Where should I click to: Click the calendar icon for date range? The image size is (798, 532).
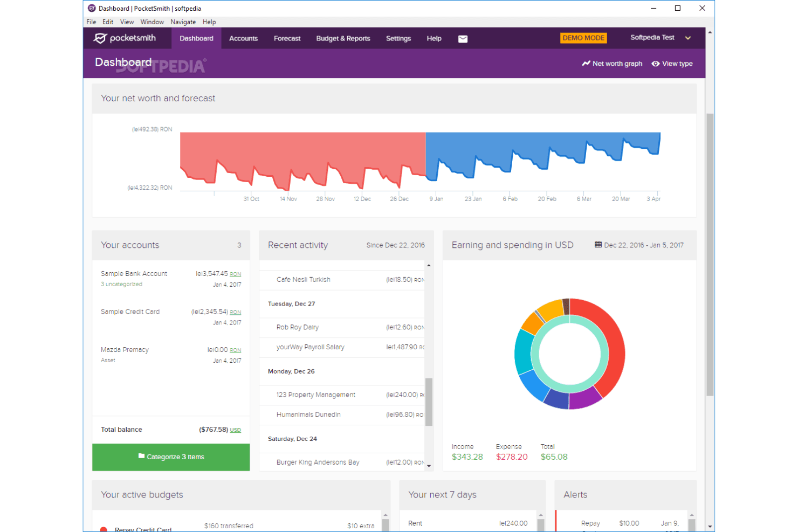point(598,245)
